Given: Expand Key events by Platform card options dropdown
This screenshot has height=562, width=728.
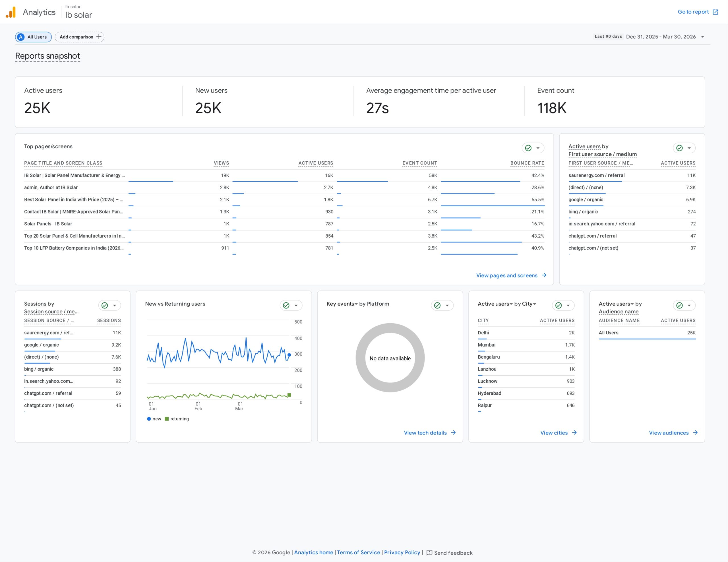Looking at the screenshot, I should pos(447,306).
